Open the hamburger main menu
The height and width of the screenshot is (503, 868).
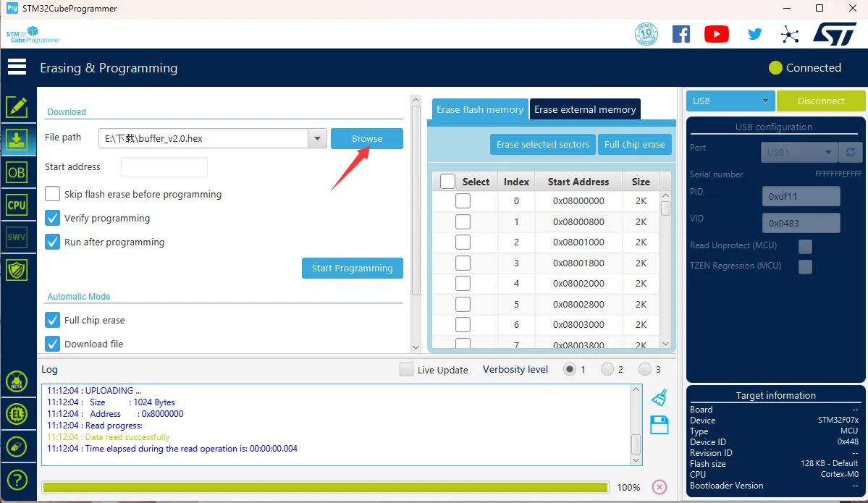coord(17,67)
